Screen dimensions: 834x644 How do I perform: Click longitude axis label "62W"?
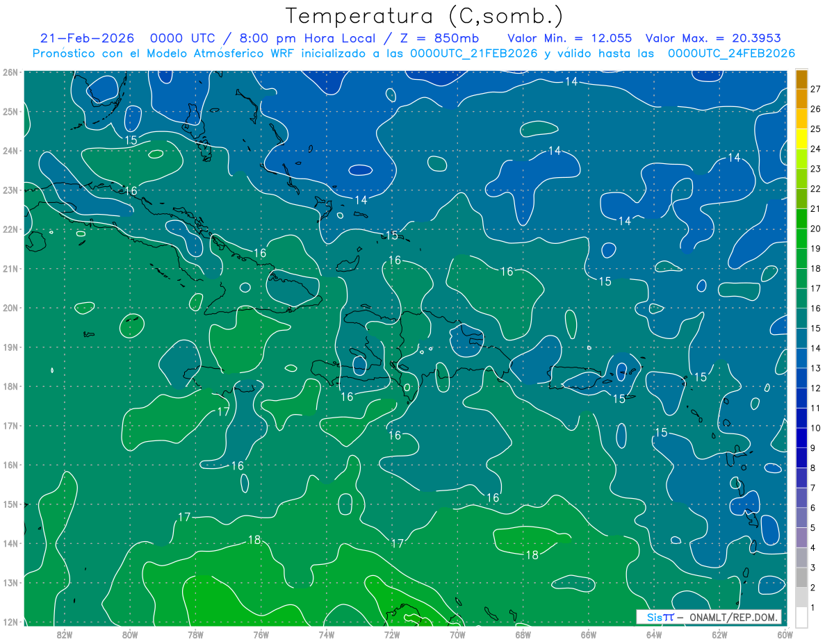719,634
